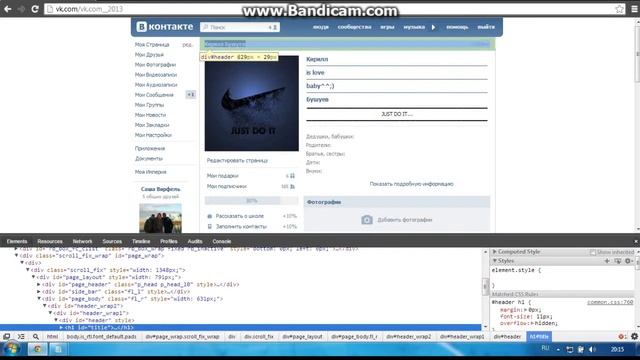Toggle element state icon in Styles
The width and height of the screenshot is (640, 360).
click(618, 261)
